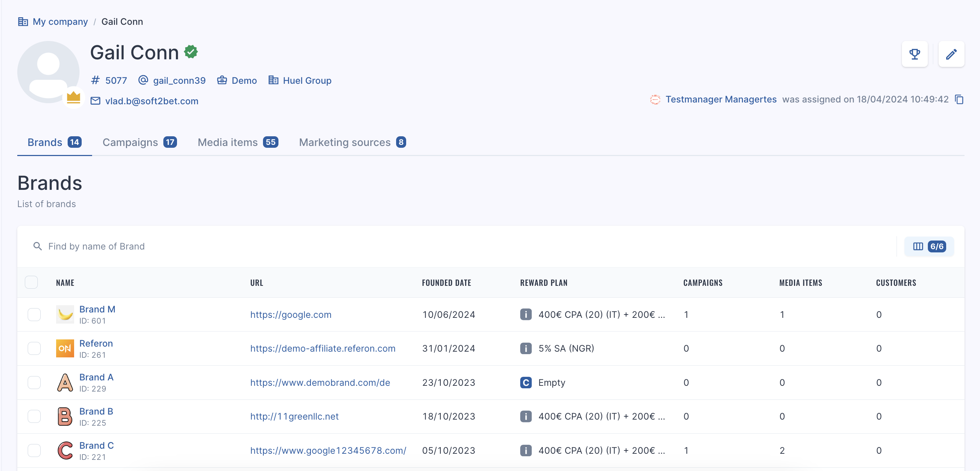This screenshot has width=980, height=471.
Task: Open the Media items tab
Action: point(238,142)
